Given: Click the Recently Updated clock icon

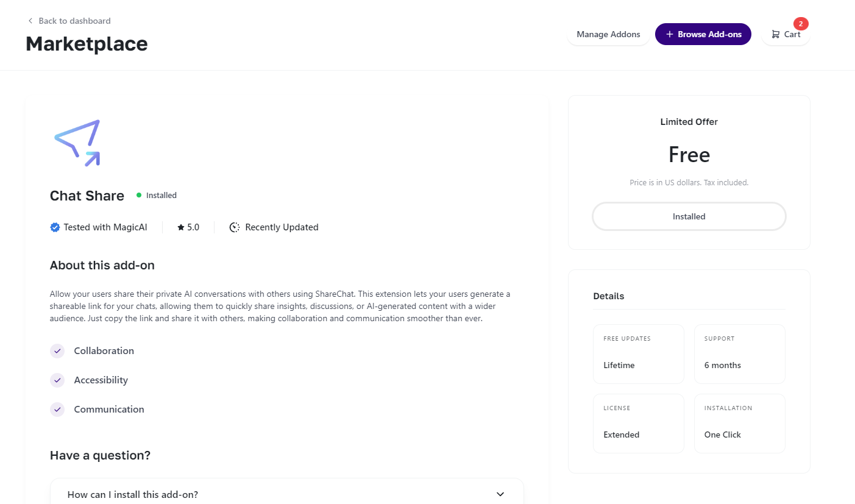Looking at the screenshot, I should (235, 227).
